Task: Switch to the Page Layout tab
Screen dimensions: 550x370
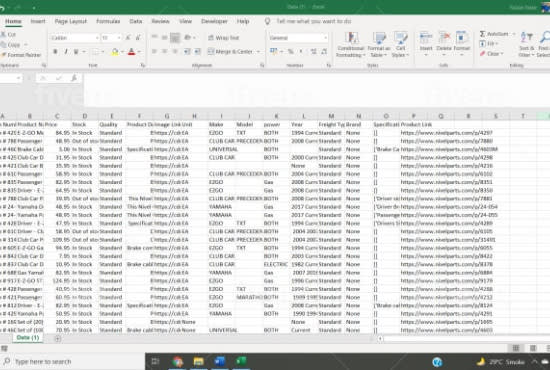Action: coord(71,21)
